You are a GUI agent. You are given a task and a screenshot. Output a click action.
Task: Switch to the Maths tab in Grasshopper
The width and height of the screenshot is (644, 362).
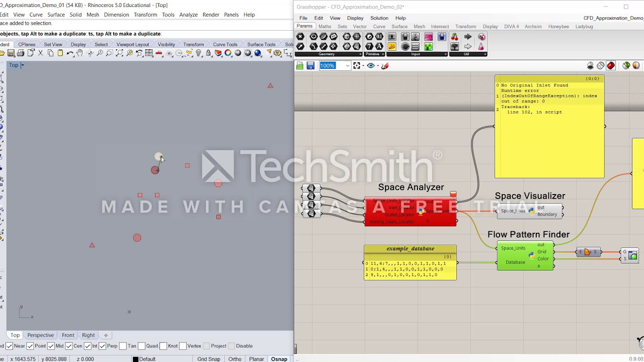coord(325,27)
